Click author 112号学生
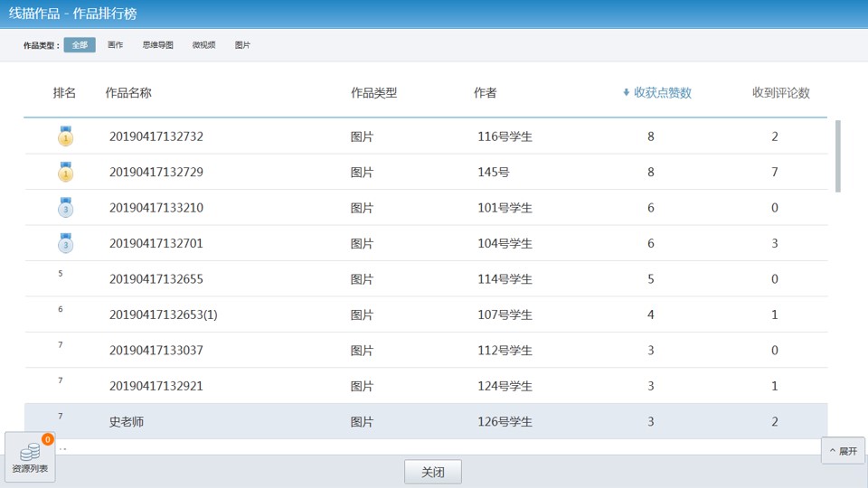 (505, 350)
